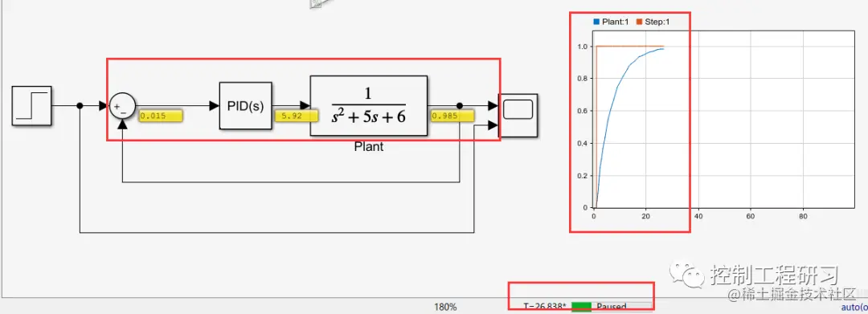
Task: Click the branch point after Plant output
Action: pos(460,105)
